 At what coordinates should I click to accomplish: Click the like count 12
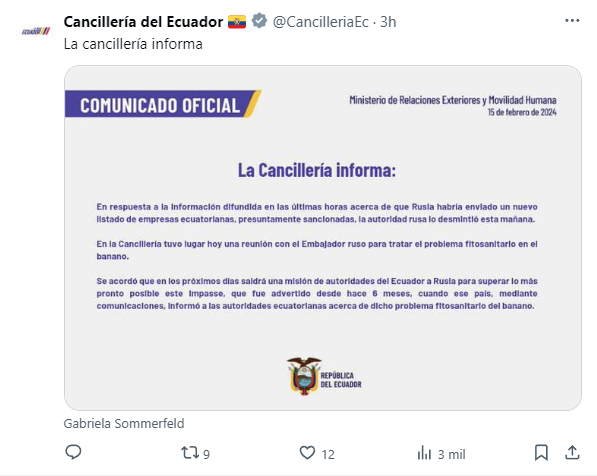pyautogui.click(x=328, y=454)
